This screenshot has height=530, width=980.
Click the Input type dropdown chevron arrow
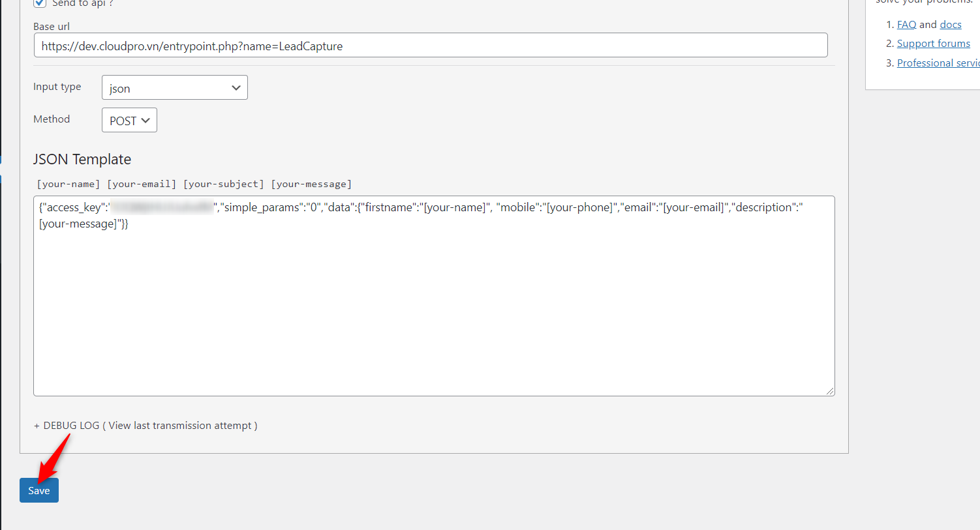tap(236, 87)
